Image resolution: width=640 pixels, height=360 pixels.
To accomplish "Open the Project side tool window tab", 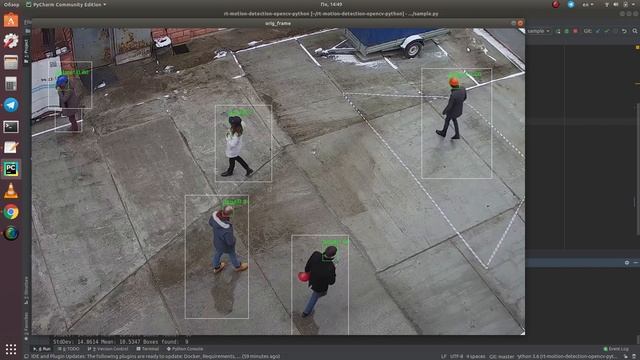I will coord(27,51).
